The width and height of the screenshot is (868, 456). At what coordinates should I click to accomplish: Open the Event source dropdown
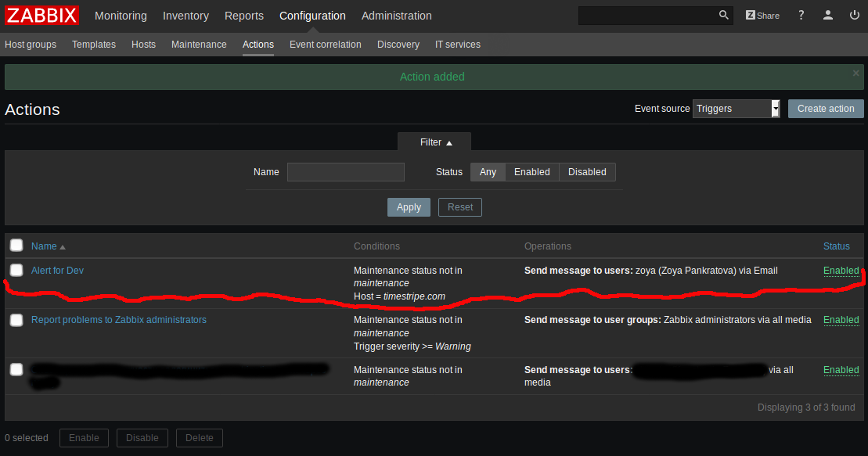(x=736, y=109)
